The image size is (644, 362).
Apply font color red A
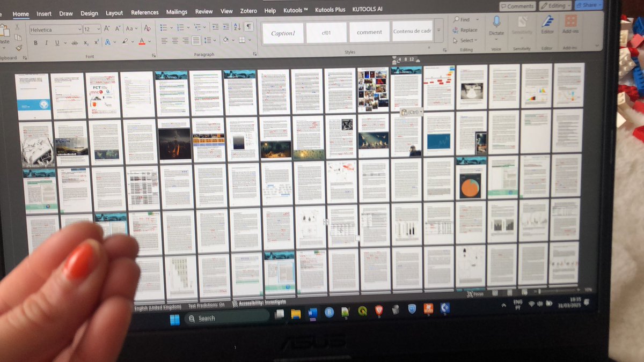click(x=142, y=42)
